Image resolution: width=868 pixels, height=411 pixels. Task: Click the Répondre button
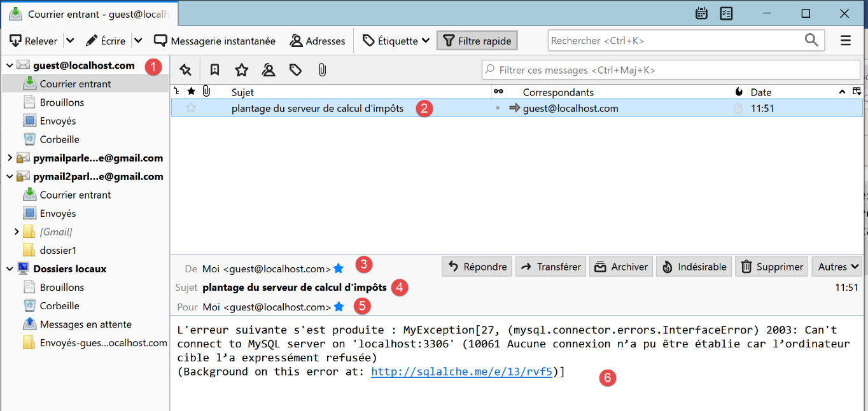click(x=477, y=267)
